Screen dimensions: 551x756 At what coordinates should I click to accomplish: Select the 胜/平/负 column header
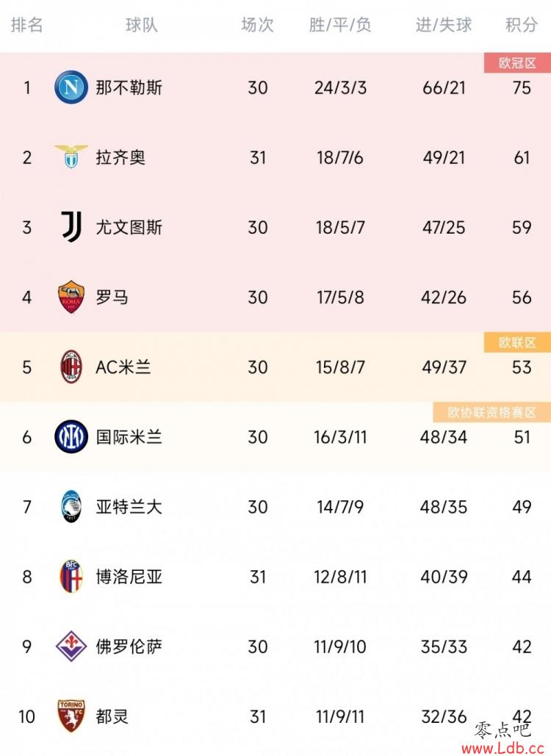coord(340,24)
